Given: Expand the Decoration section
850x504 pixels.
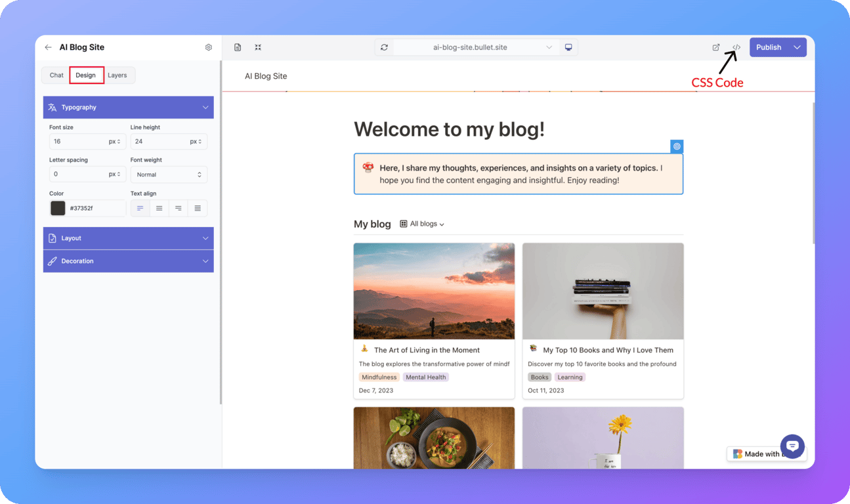Looking at the screenshot, I should pyautogui.click(x=205, y=261).
